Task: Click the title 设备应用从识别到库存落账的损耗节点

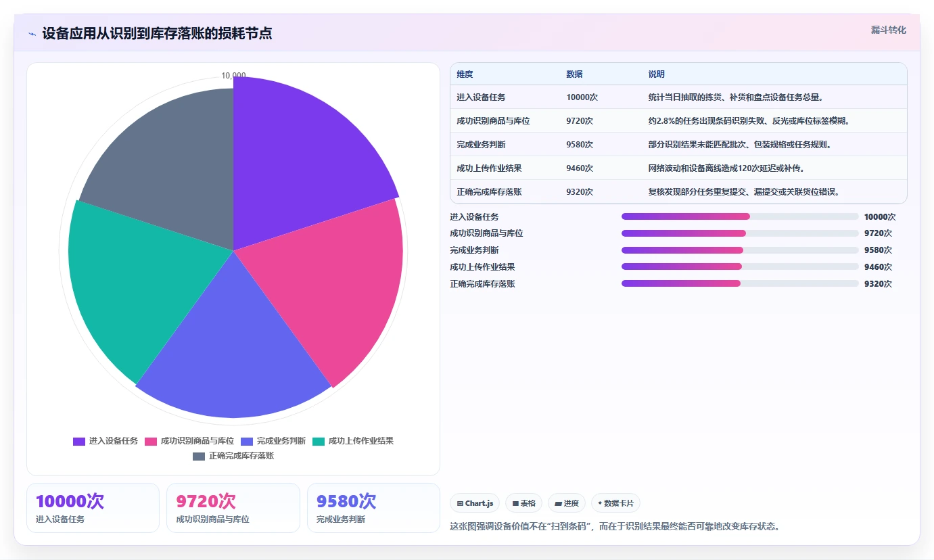Action: pyautogui.click(x=157, y=33)
